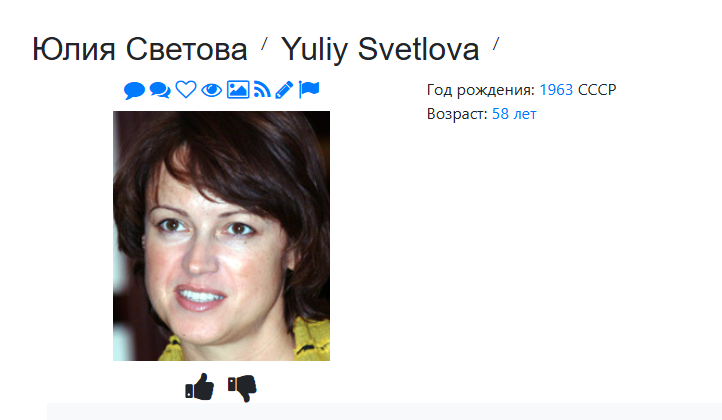Image resolution: width=722 pixels, height=420 pixels.
Task: Click the woman's portrait photo
Action: (221, 236)
